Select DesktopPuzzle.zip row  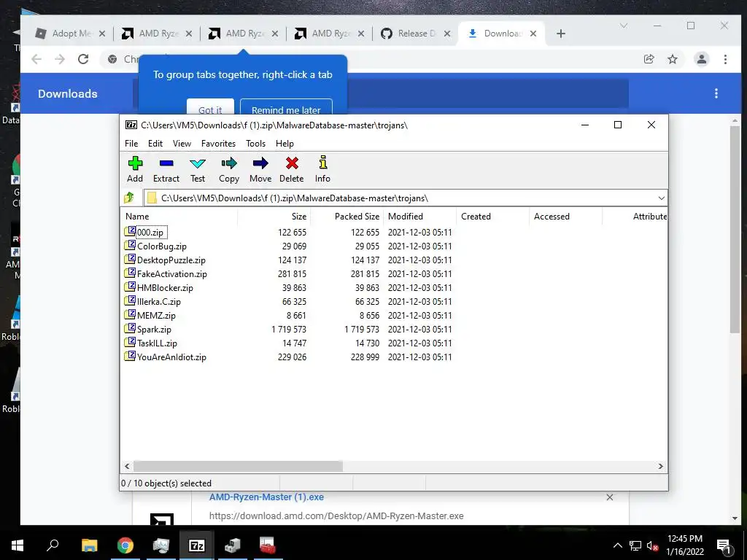[x=171, y=260]
